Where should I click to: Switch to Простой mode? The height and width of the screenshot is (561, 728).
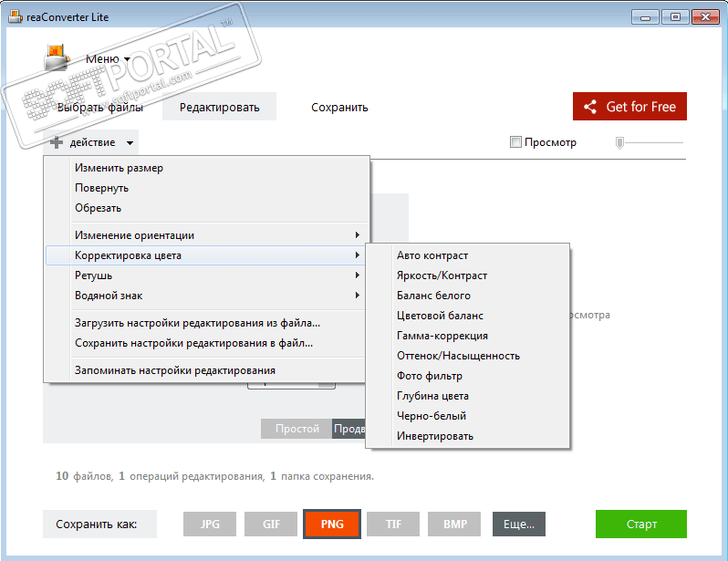click(x=296, y=429)
